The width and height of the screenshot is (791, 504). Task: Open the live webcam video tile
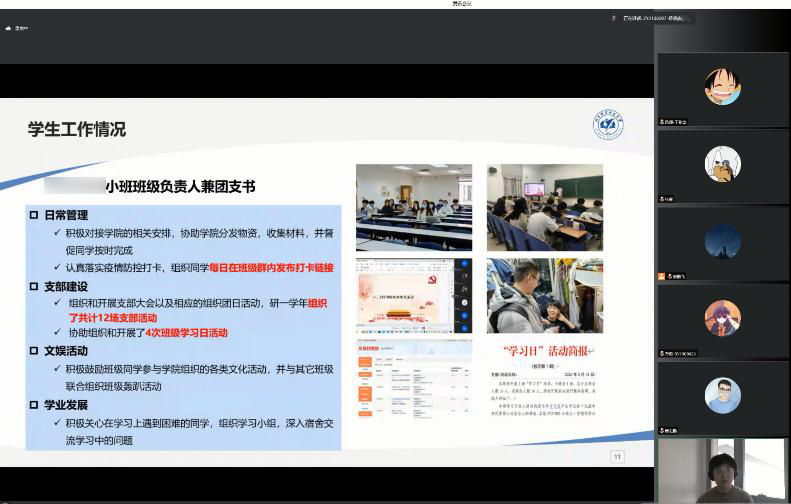coord(722,471)
